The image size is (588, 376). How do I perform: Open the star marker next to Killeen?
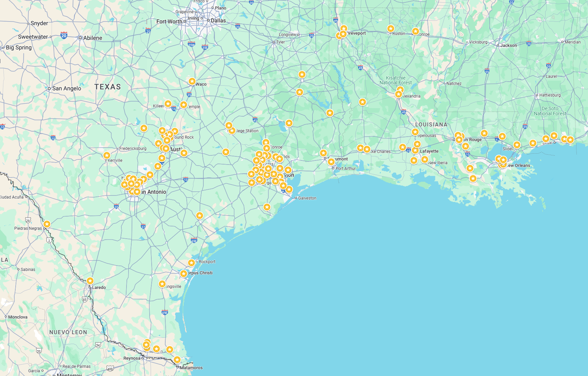[168, 104]
